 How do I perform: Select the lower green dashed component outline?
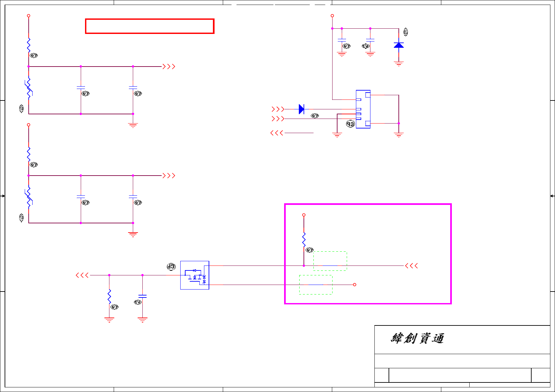(x=316, y=285)
